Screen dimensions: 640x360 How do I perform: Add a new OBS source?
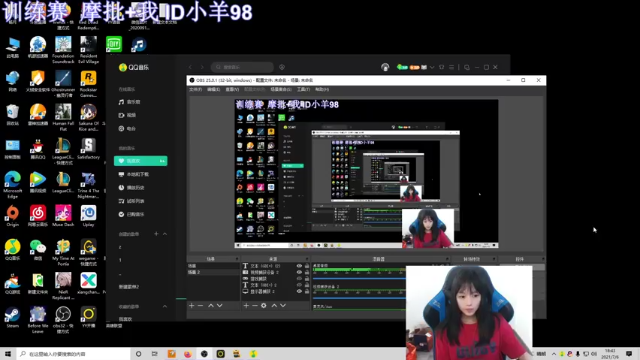(x=246, y=305)
